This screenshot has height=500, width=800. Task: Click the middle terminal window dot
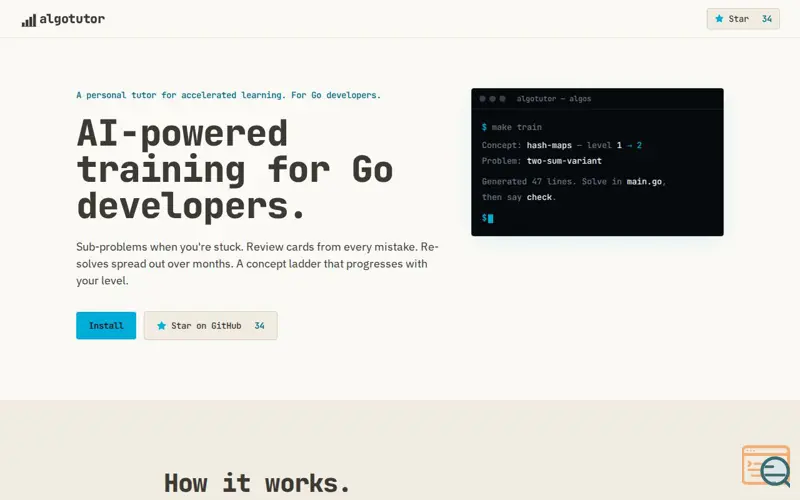(492, 98)
